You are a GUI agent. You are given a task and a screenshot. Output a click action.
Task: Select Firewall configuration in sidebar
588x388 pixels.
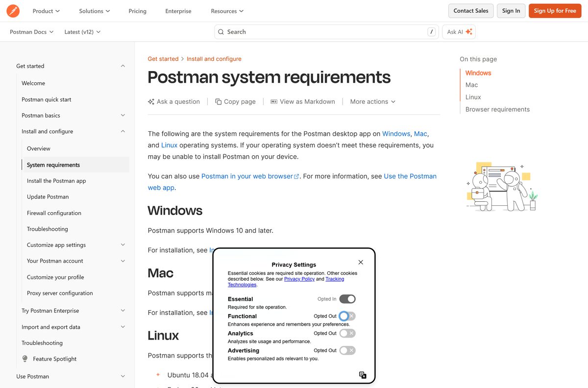54,213
